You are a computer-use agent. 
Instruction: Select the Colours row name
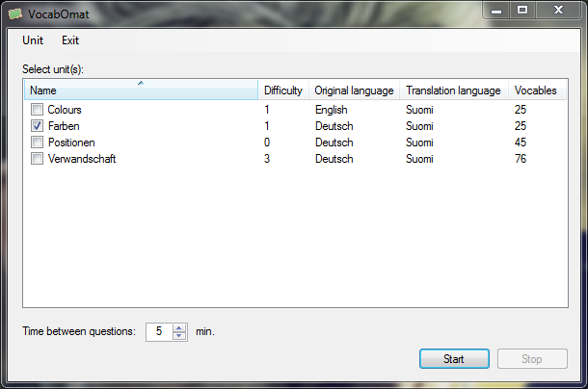(x=65, y=110)
